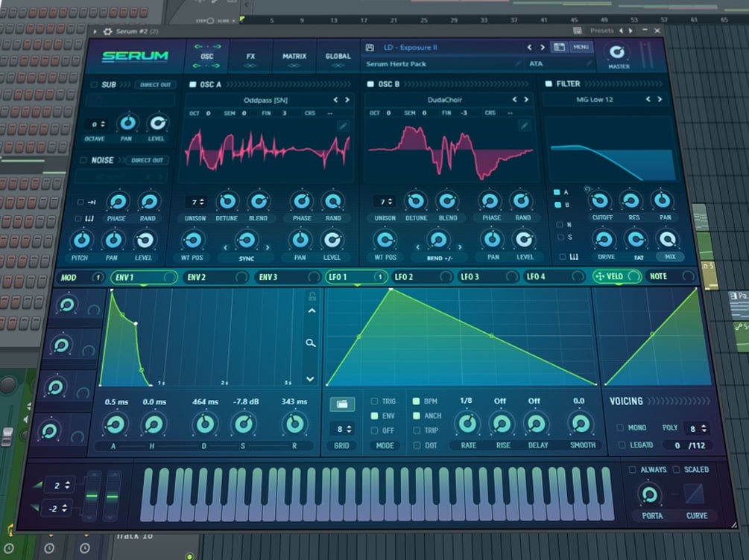The height and width of the screenshot is (560, 749).
Task: Load the next Serum preset
Action: [542, 47]
